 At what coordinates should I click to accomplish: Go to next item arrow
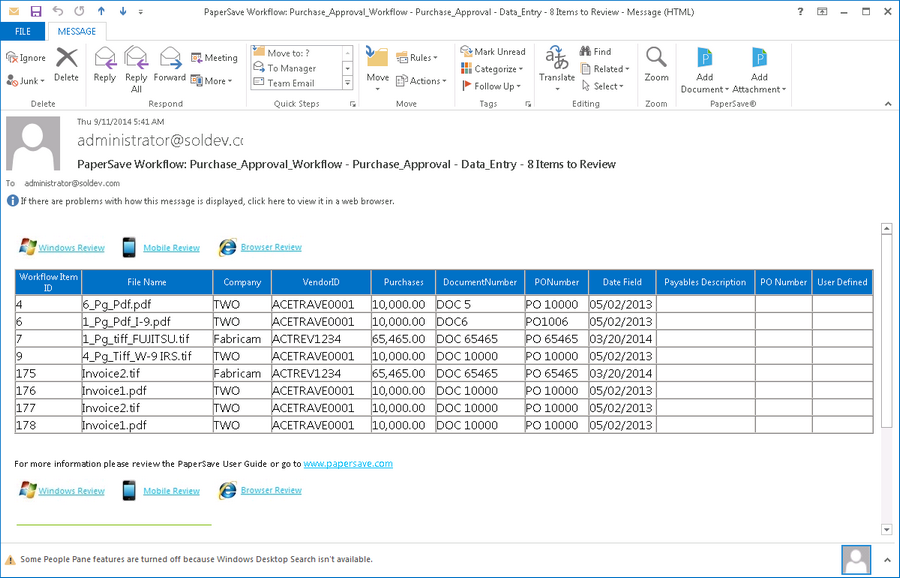(x=123, y=11)
